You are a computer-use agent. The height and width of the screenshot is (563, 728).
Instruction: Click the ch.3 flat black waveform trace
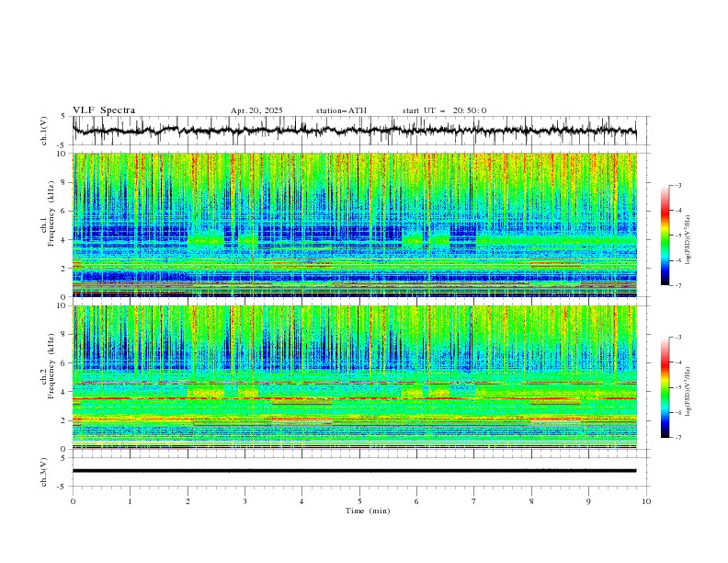354,471
